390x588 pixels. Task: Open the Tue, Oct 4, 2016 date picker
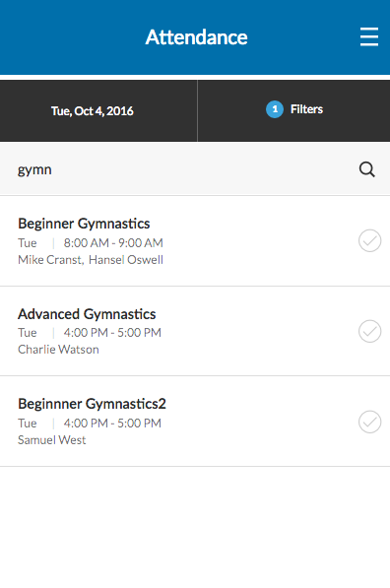click(98, 111)
